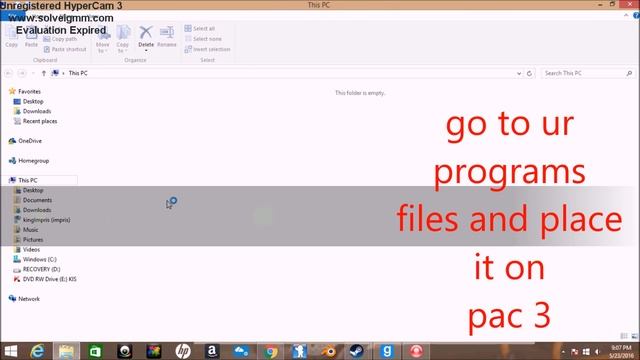Click the ribbon Copy button
640x360 pixels.
11,37
